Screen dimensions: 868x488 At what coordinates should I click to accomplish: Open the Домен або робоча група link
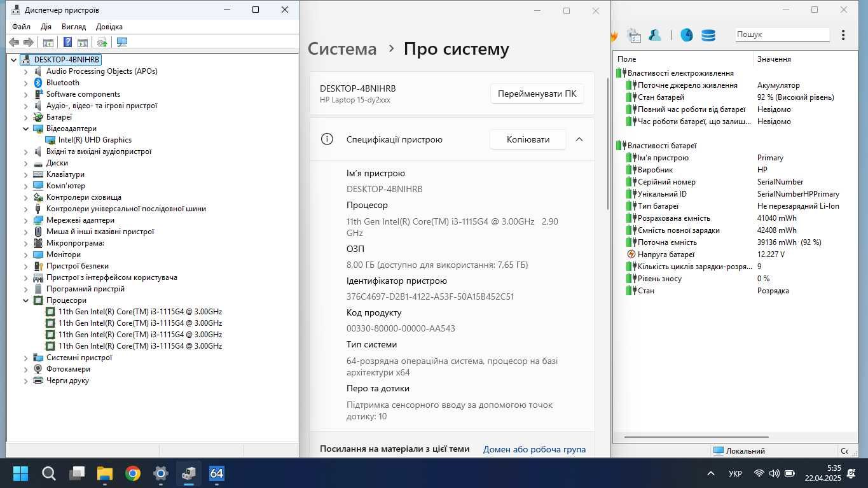click(534, 449)
